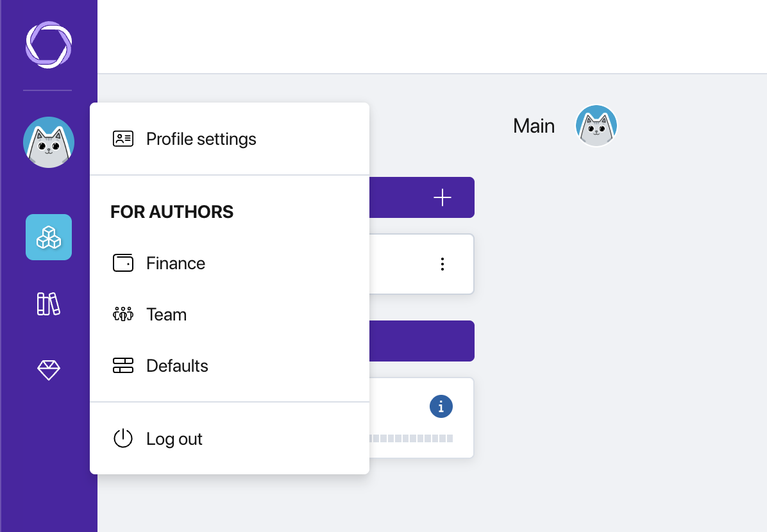Image resolution: width=767 pixels, height=532 pixels.
Task: Click the power icon beside Log out
Action: [x=122, y=438]
